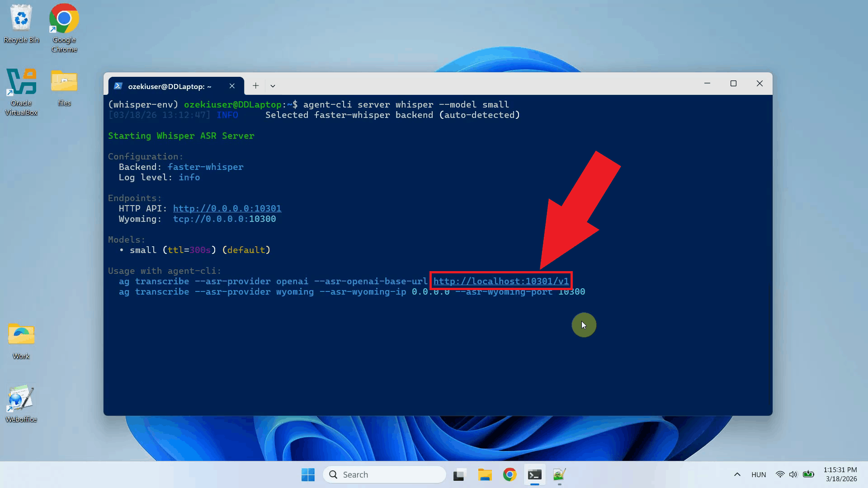The width and height of the screenshot is (868, 488).
Task: Click the taskbar Search box
Action: click(x=384, y=474)
